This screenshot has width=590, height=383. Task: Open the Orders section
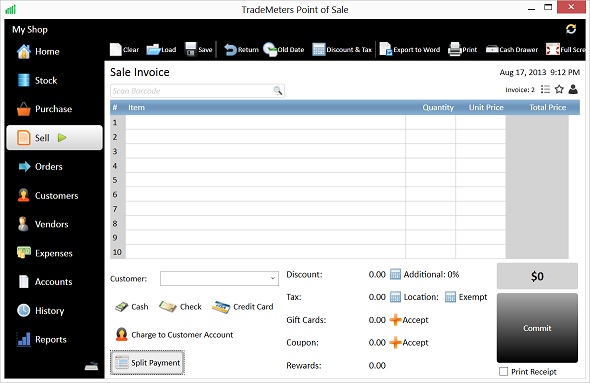[40, 166]
